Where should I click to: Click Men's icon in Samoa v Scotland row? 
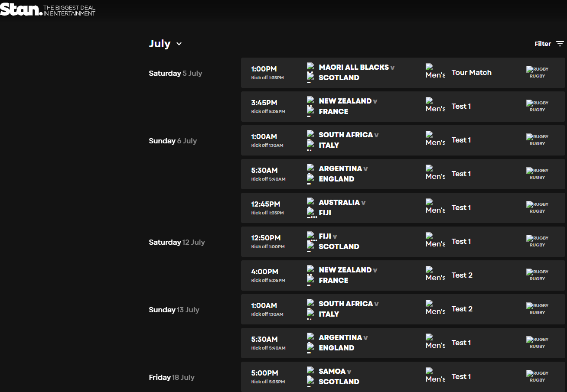(435, 376)
